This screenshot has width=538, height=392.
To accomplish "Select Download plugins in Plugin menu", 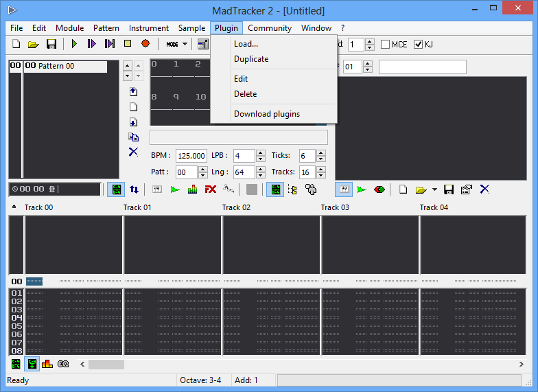I will click(x=273, y=114).
